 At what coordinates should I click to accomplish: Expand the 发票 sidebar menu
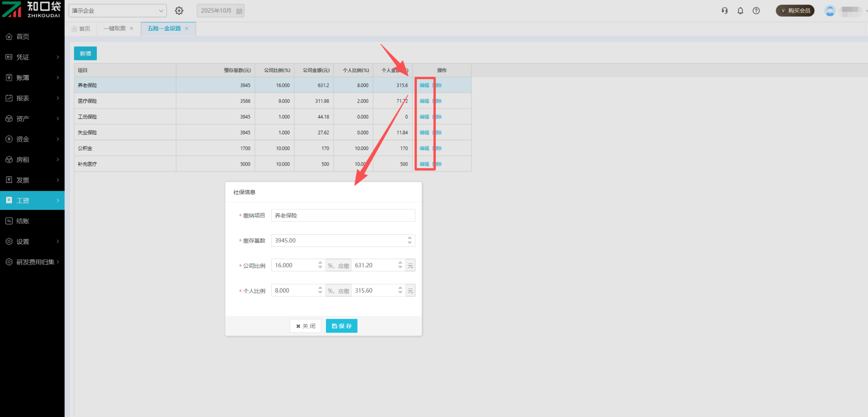pos(32,180)
